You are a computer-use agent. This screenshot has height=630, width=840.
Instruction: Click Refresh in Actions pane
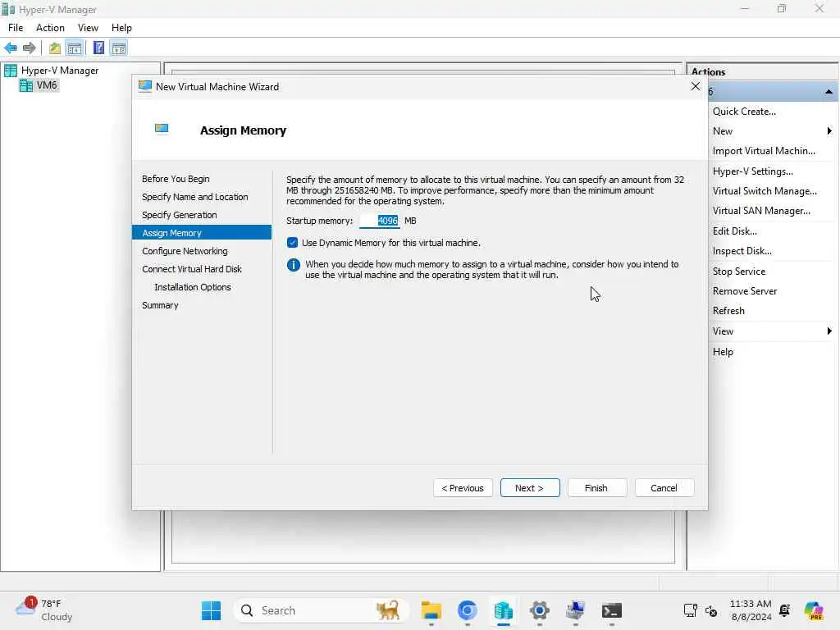[x=728, y=311]
